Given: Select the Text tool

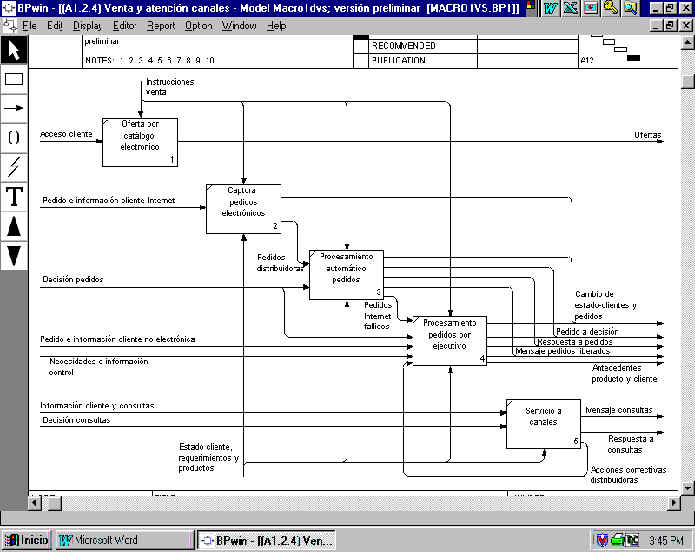Looking at the screenshot, I should pos(14,196).
